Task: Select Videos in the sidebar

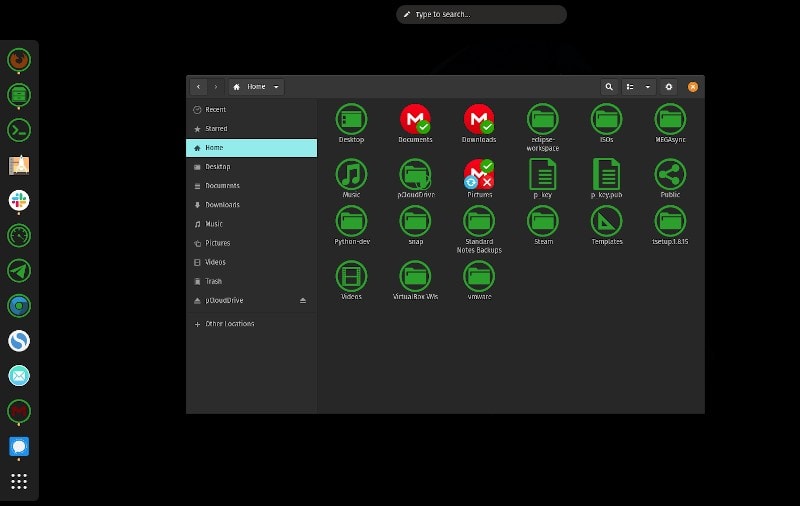Action: (x=252, y=262)
